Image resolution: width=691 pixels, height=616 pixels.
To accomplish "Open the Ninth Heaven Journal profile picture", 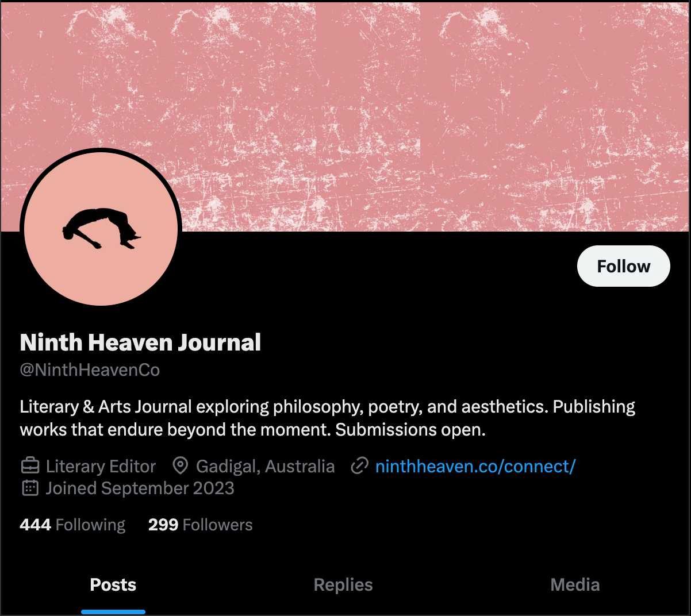I will tap(101, 228).
